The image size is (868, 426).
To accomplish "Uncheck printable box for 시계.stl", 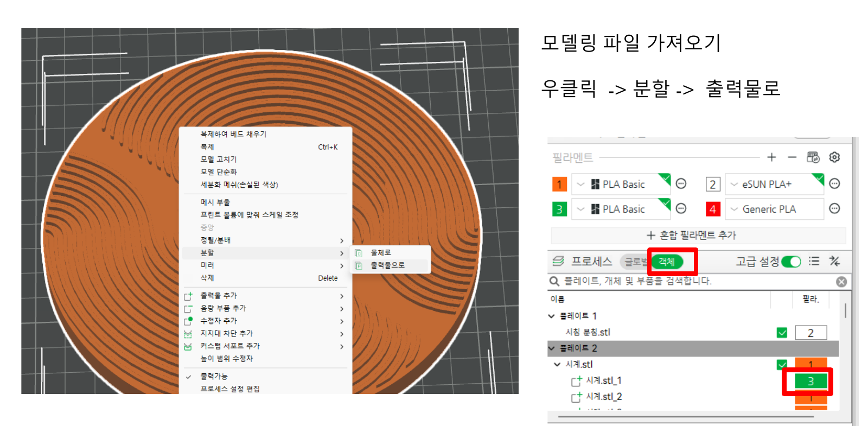I will (x=782, y=364).
